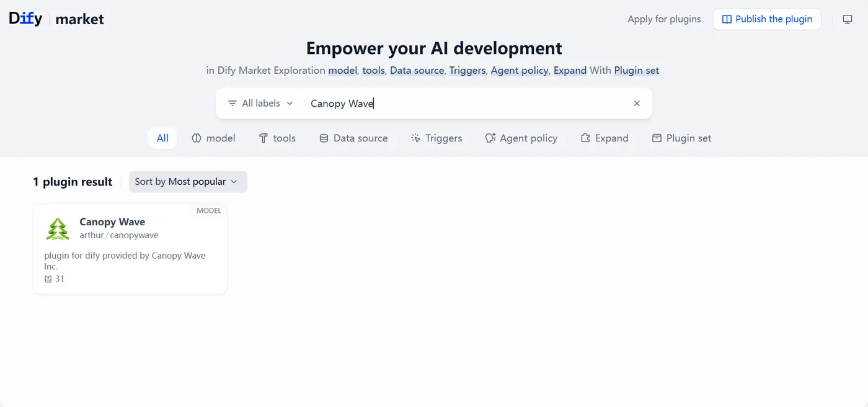Click the Triggers tab spark icon
Image resolution: width=868 pixels, height=407 pixels.
415,138
